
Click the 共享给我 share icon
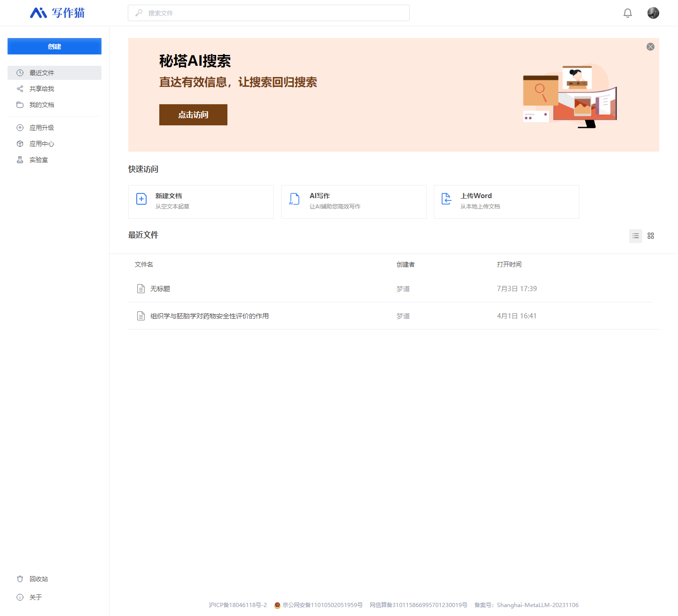pyautogui.click(x=20, y=89)
